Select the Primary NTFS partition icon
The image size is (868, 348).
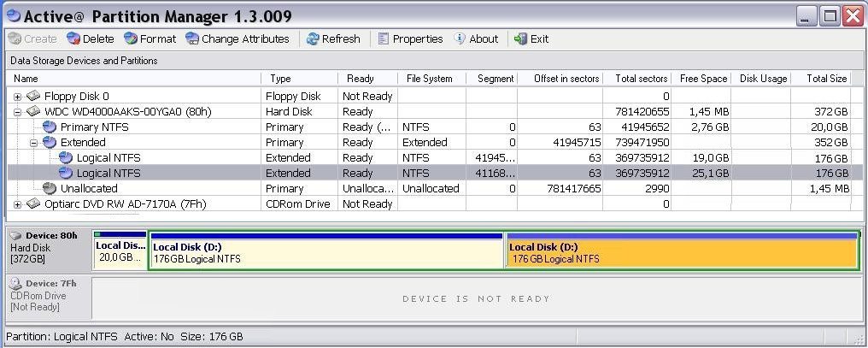coord(50,127)
